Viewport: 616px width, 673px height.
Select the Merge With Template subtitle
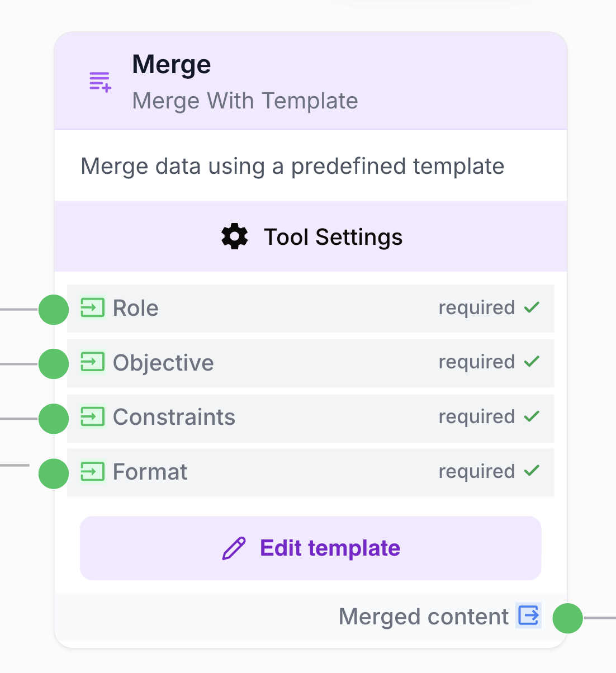(x=245, y=101)
